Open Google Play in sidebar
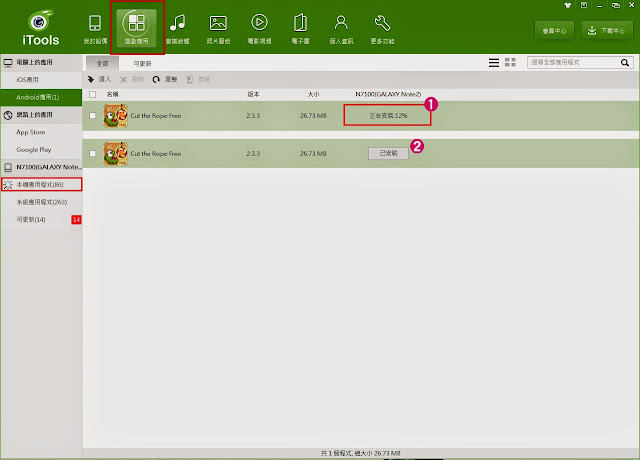This screenshot has width=640, height=460. click(x=41, y=150)
